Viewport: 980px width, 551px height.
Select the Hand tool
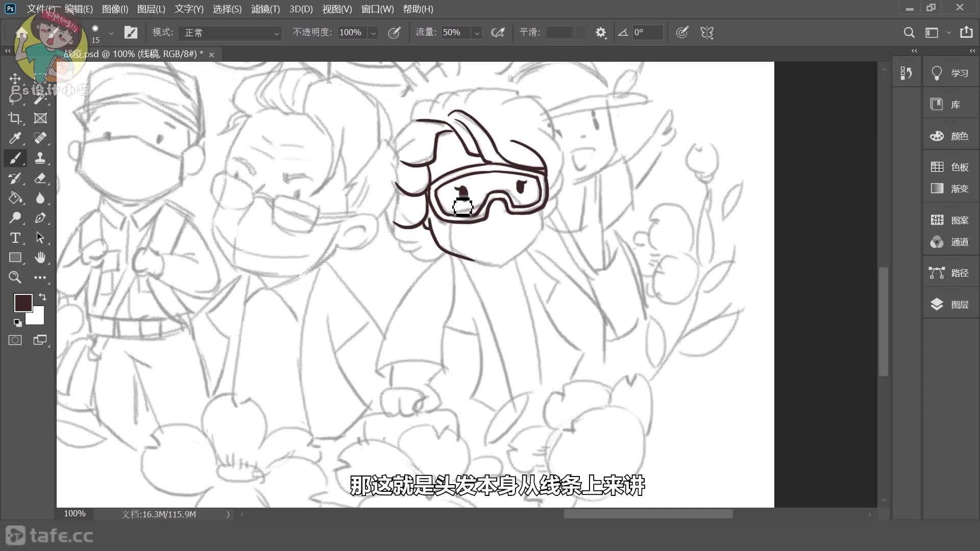point(40,258)
